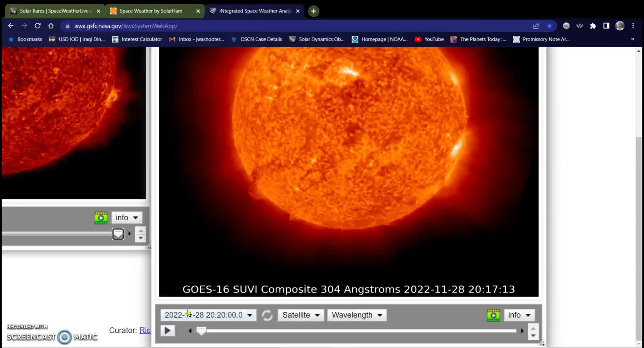Increase the stepper value in SUVI panel
The image size is (644, 348).
pyautogui.click(x=533, y=328)
